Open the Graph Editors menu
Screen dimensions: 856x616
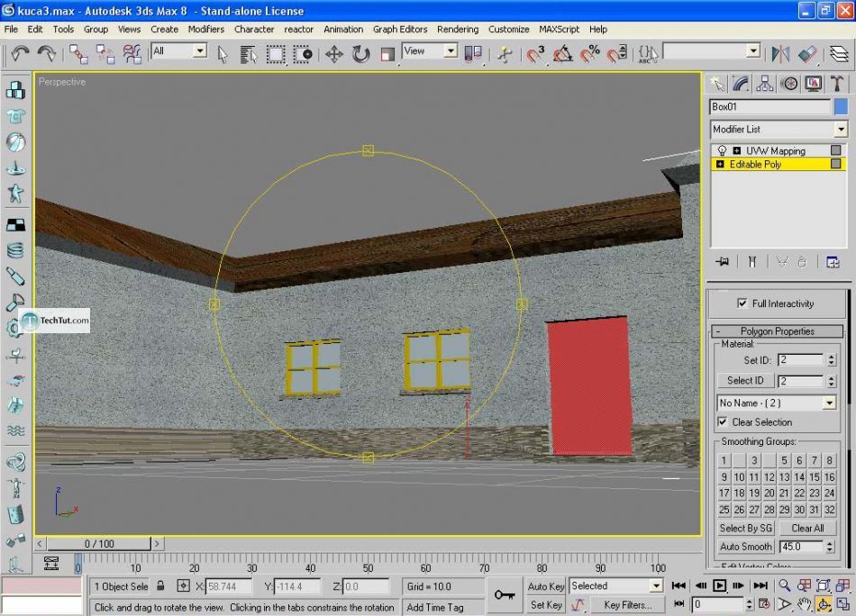[400, 29]
